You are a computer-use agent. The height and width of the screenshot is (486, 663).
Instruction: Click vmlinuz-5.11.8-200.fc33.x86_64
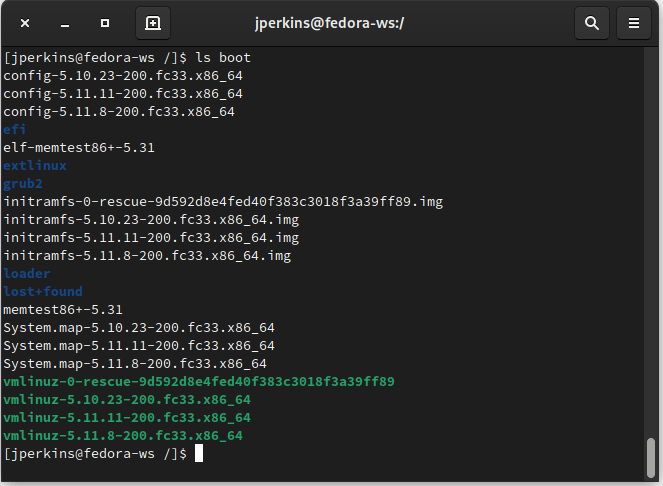coord(123,436)
